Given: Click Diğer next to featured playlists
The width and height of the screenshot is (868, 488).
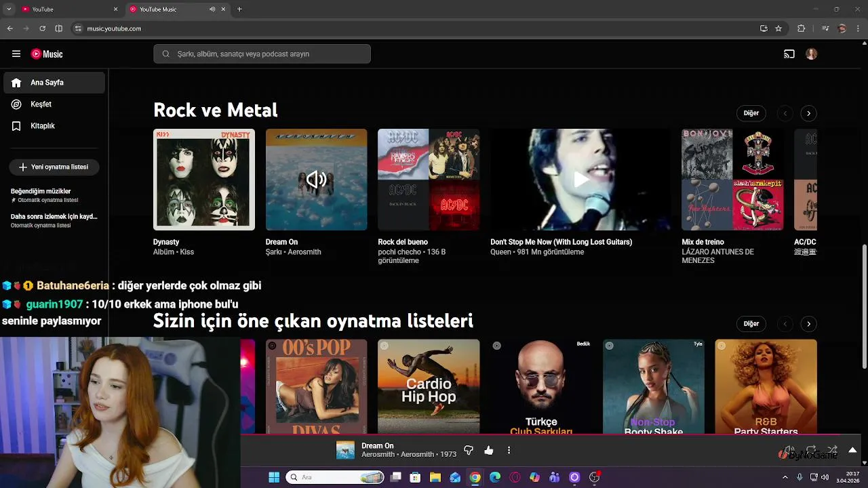Looking at the screenshot, I should pos(751,324).
